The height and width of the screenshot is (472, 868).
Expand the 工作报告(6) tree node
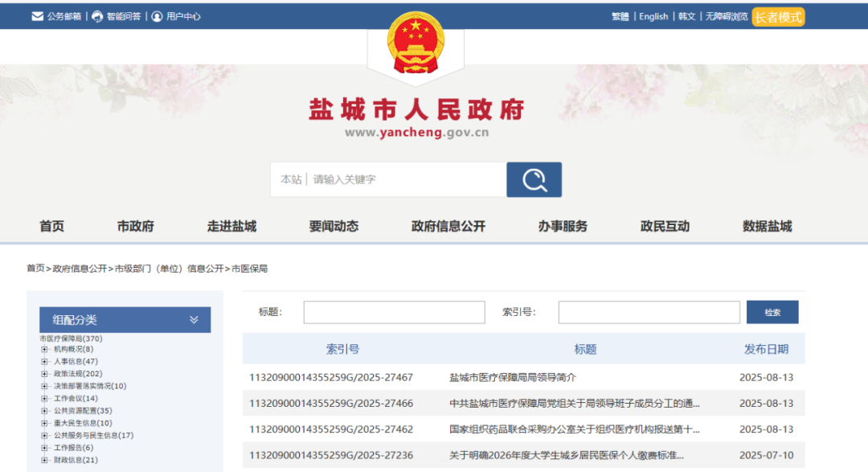pyautogui.click(x=44, y=448)
